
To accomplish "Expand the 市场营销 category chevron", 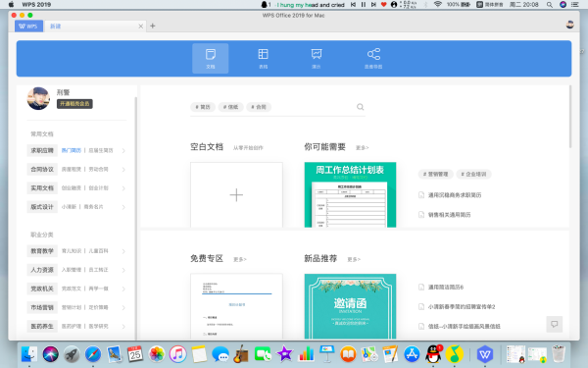I will 123,307.
